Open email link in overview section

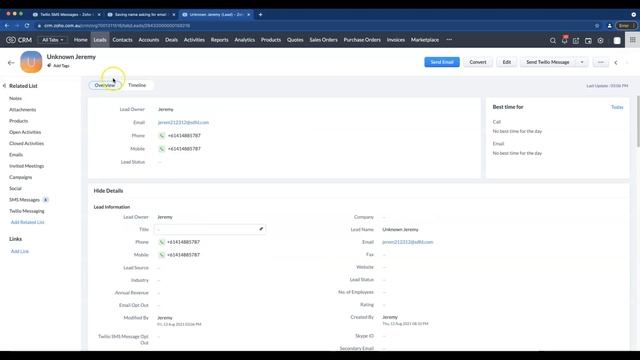point(183,122)
